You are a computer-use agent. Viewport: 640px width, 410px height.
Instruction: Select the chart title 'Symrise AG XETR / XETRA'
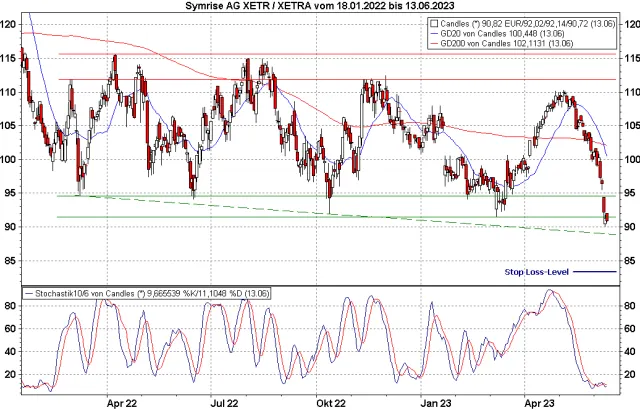pyautogui.click(x=249, y=6)
